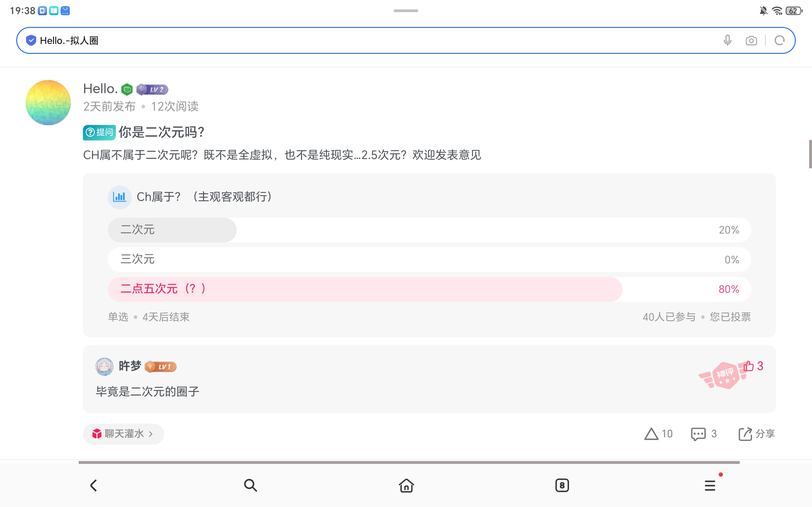Image resolution: width=812 pixels, height=507 pixels.
Task: Select 二点五次元 poll option
Action: pyautogui.click(x=429, y=289)
